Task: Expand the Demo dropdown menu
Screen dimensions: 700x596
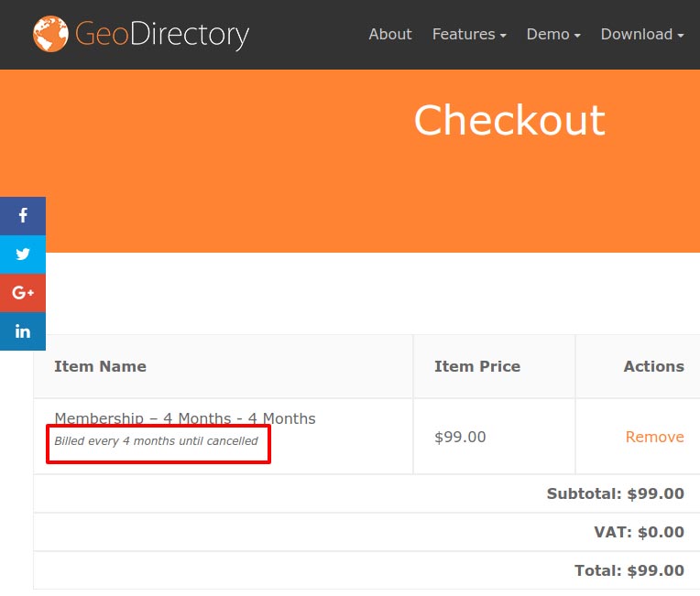Action: click(x=553, y=35)
